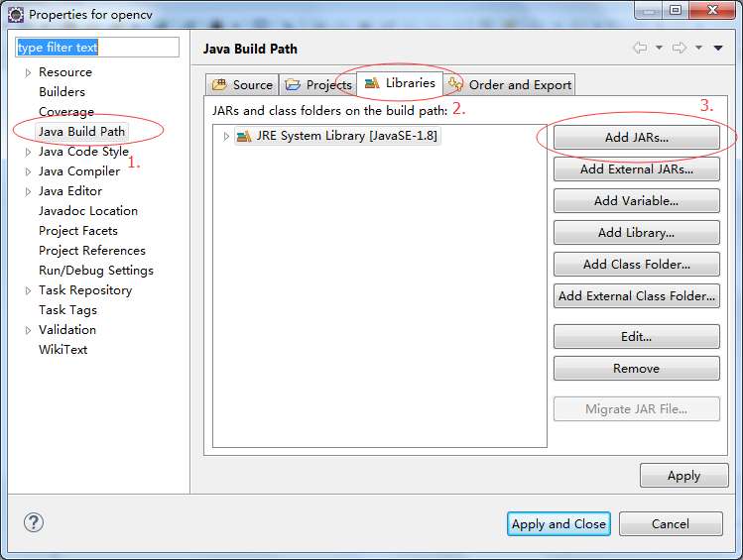
Task: Expand the Resource tree node
Action: [x=28, y=72]
